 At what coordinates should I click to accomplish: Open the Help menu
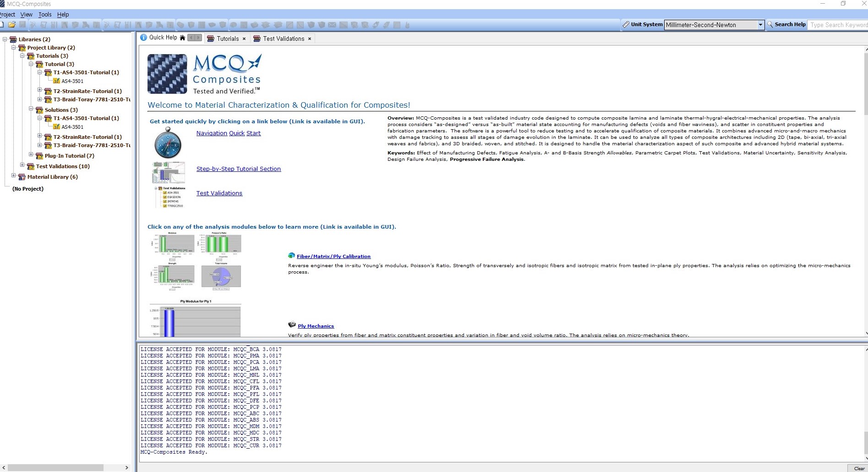(63, 15)
